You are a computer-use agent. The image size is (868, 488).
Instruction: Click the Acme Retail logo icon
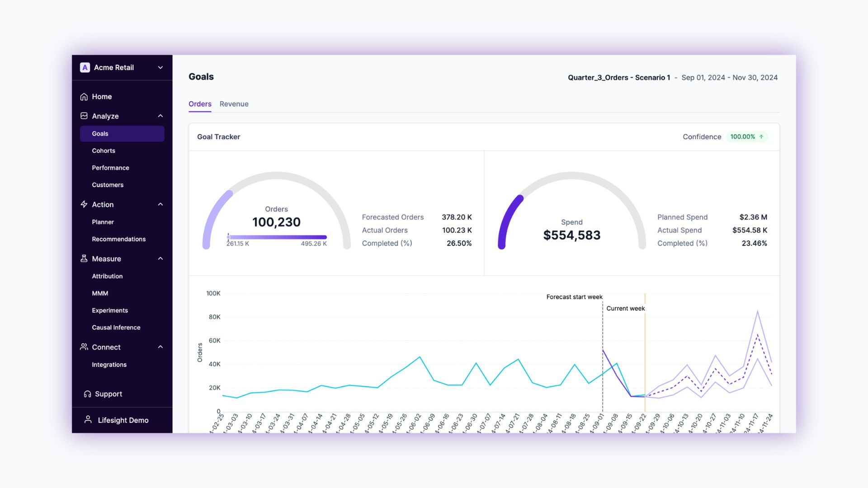point(85,67)
